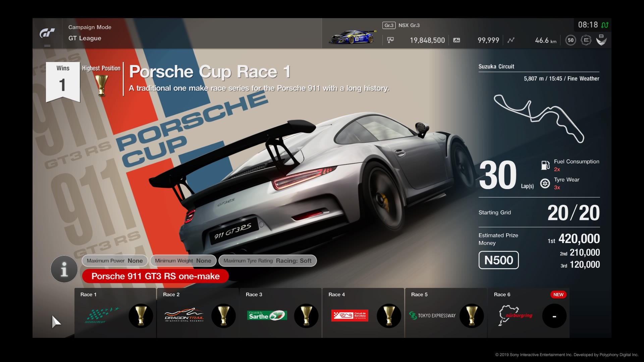This screenshot has height=362, width=644.
Task: Open the driver level 50 badge
Action: [x=571, y=40]
